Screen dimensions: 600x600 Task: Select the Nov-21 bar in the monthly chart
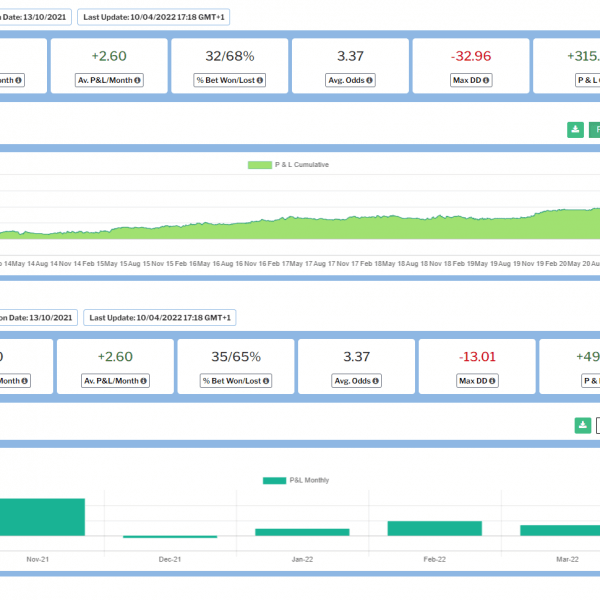pos(42,516)
